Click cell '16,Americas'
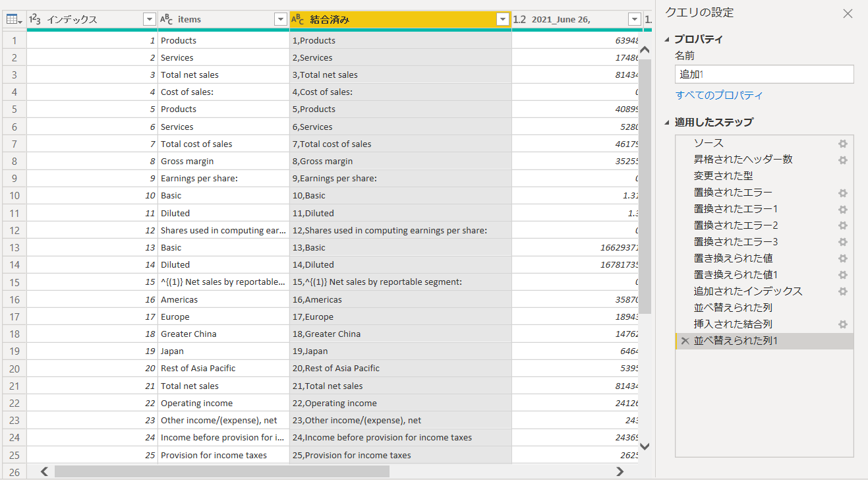Image resolution: width=868 pixels, height=480 pixels. 400,299
